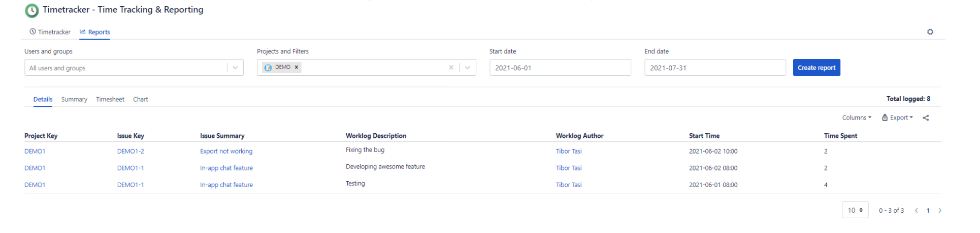Click page number 1 in pagination

coord(928,210)
